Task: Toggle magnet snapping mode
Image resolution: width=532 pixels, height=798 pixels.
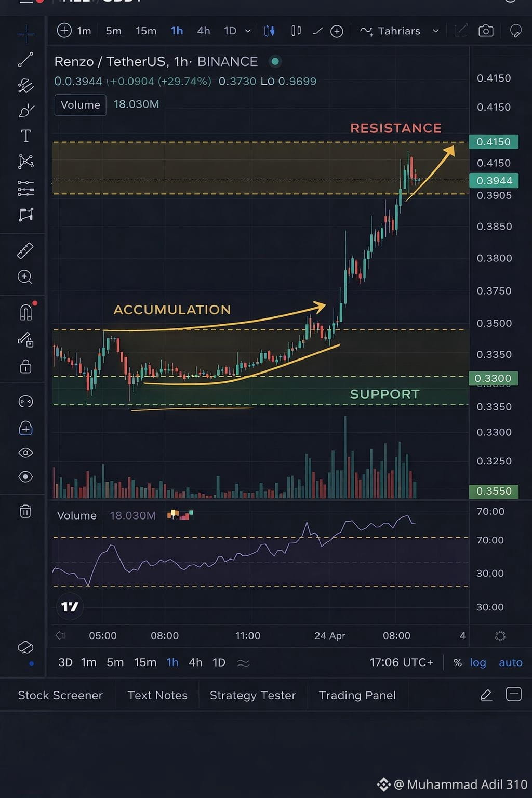Action: tap(26, 312)
